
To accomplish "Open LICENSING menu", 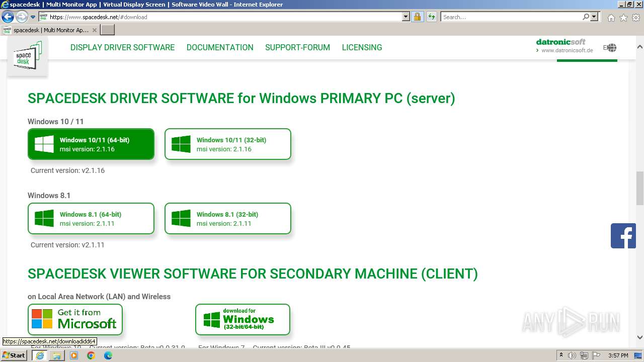I will pos(362,47).
